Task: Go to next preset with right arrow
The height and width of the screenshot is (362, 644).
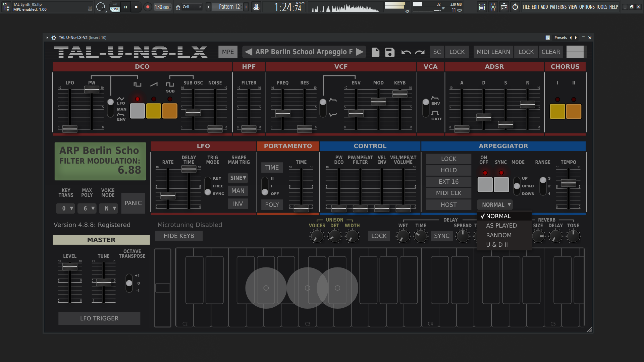Action: tap(360, 52)
